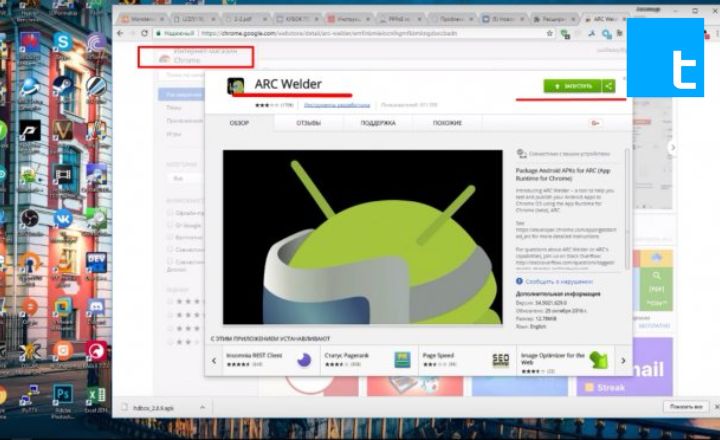Click the ARC Welder app icon

(x=236, y=86)
